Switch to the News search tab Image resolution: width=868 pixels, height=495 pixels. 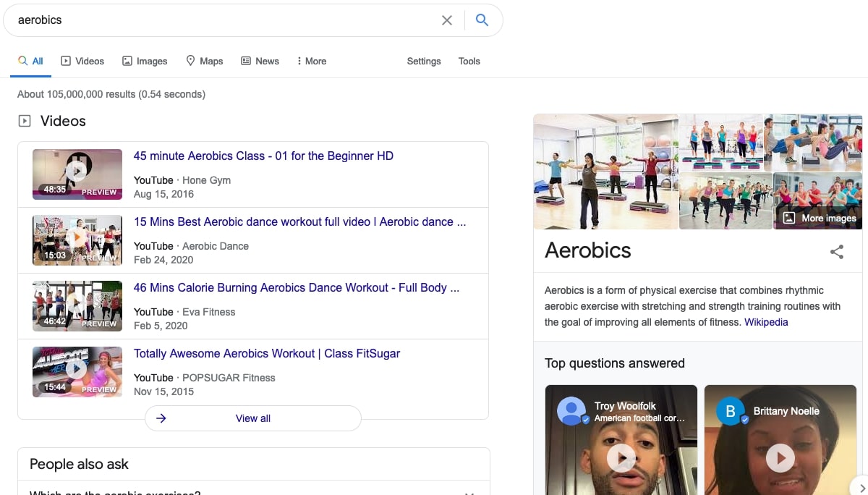point(260,62)
